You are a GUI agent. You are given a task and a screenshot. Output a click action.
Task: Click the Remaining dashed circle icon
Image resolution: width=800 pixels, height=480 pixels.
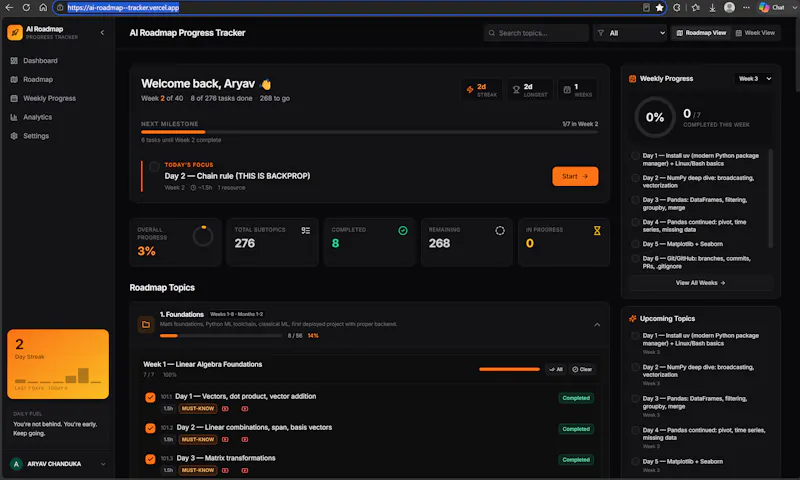pos(500,231)
